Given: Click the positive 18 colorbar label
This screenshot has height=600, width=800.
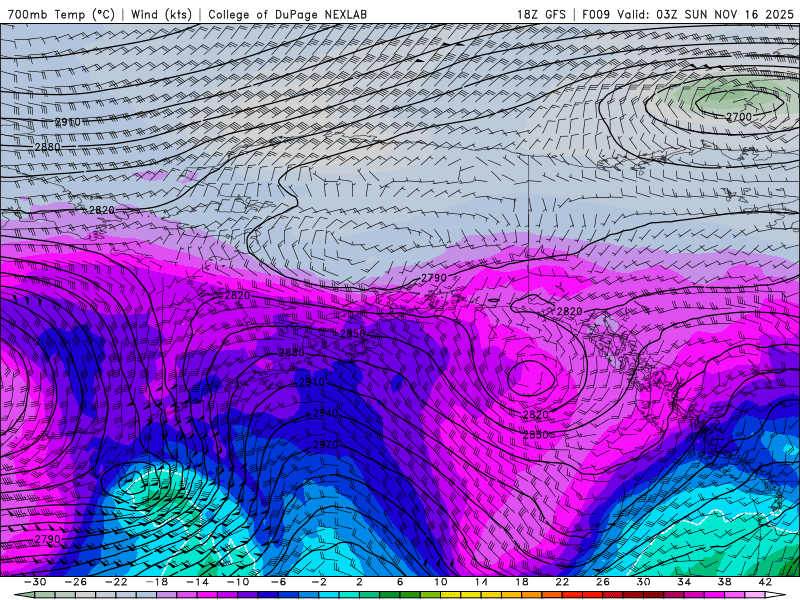Looking at the screenshot, I should (x=521, y=582).
